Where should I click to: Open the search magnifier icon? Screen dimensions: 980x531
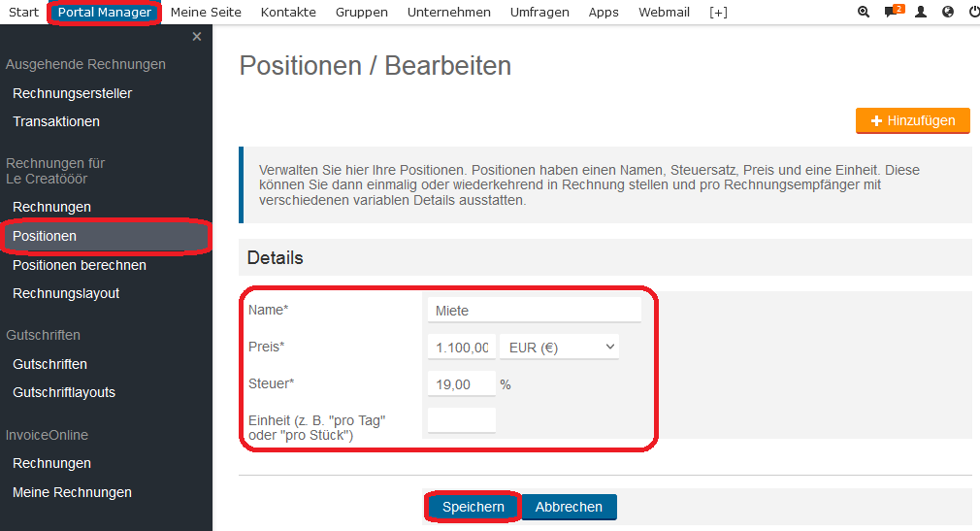(864, 12)
